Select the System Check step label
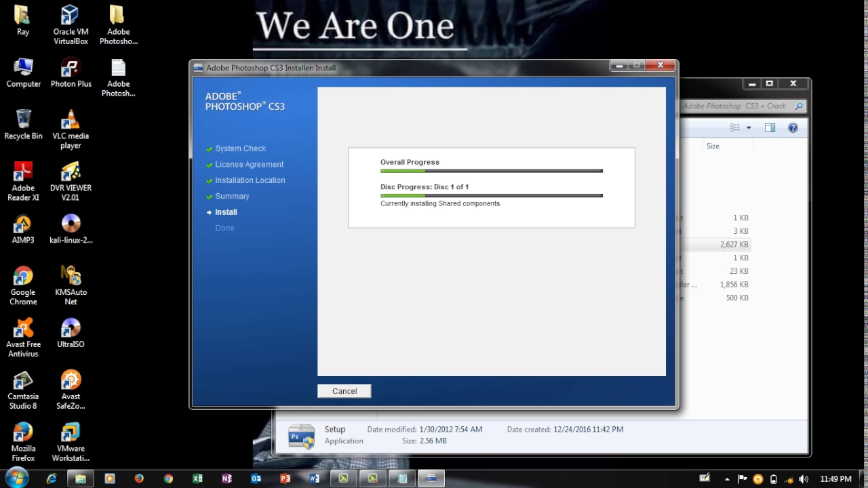Viewport: 868px width, 488px height. click(240, 148)
